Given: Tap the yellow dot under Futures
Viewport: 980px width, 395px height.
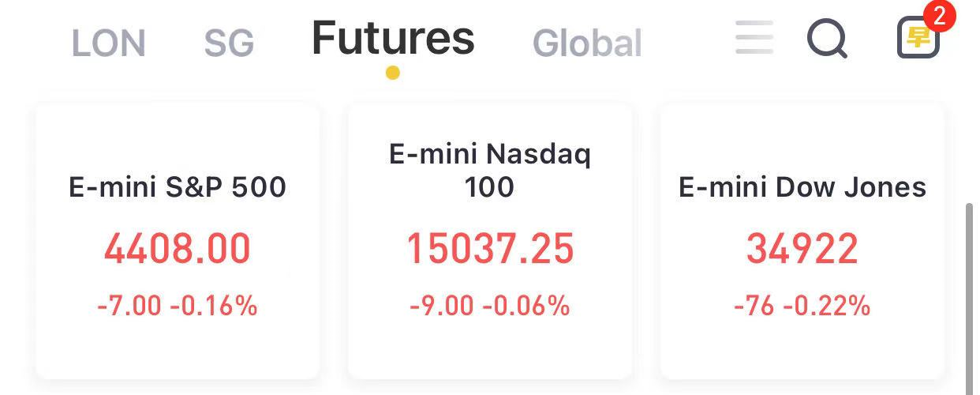Looking at the screenshot, I should coord(393,73).
